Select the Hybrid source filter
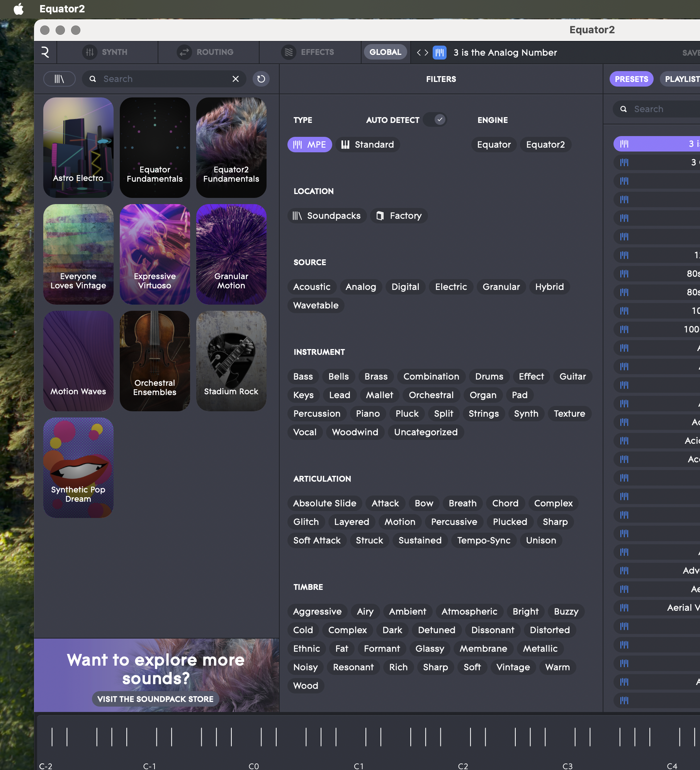This screenshot has width=700, height=770. (549, 287)
